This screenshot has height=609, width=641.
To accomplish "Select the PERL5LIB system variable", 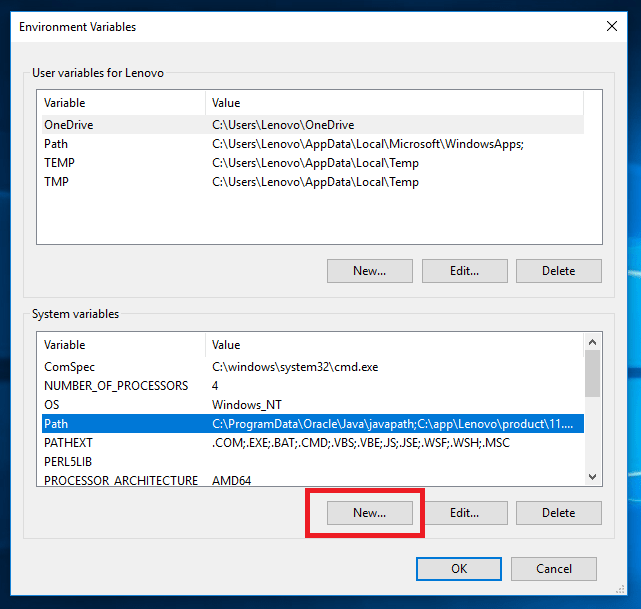I will 68,462.
